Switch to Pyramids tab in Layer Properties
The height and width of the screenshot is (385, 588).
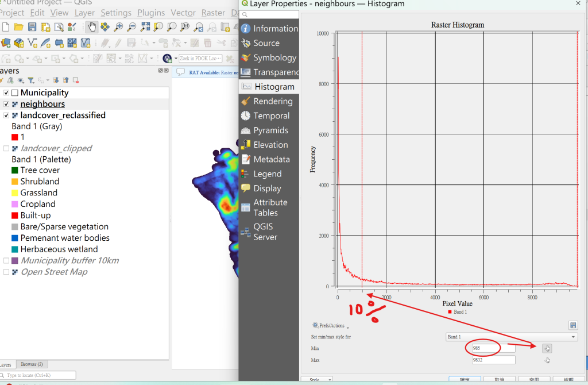coord(269,130)
